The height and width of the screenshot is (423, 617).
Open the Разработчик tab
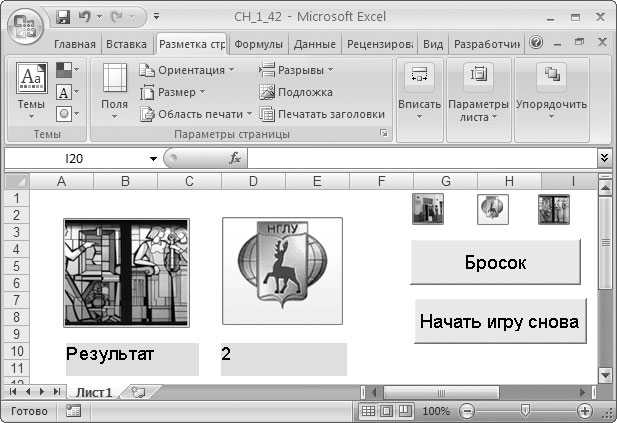(487, 44)
